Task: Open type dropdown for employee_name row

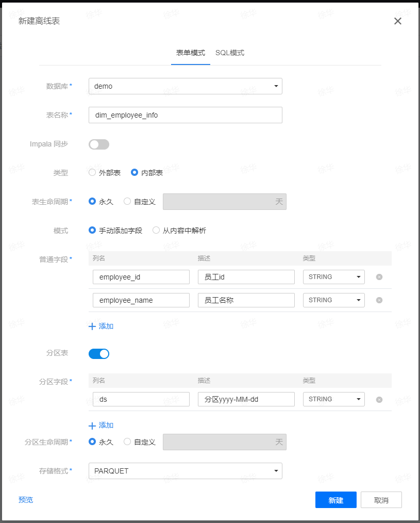Action: [333, 300]
